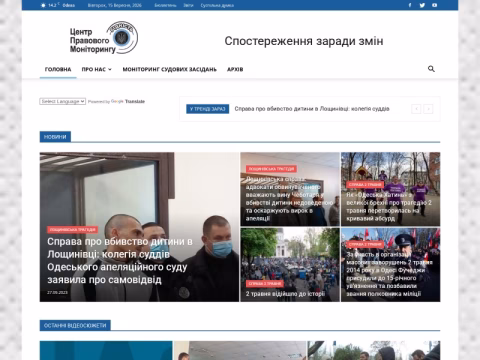Click ЛОЩИНІВСЬКА ТРАГЕДІЯ tag on lawyers article
Screen dimensions: 480x360
(x=271, y=169)
